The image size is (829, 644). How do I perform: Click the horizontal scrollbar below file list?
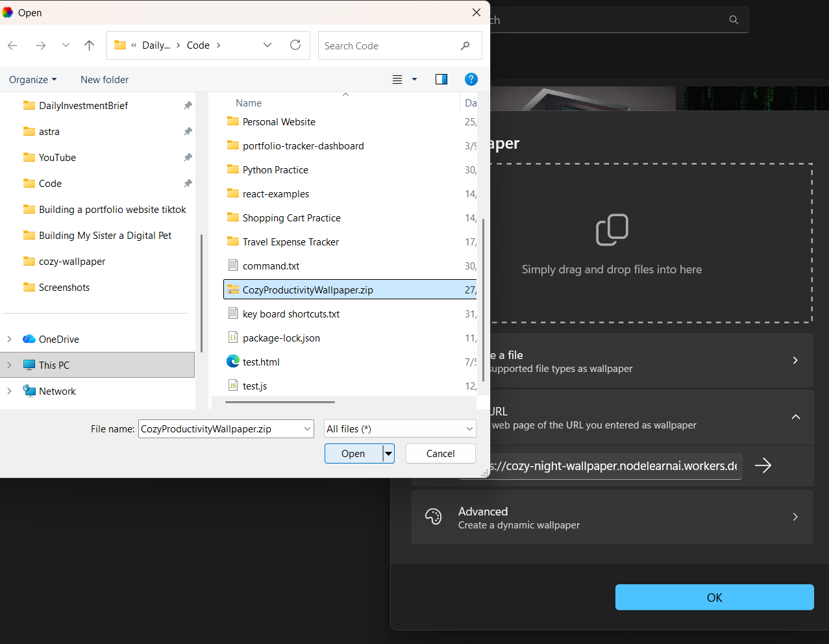[280, 402]
